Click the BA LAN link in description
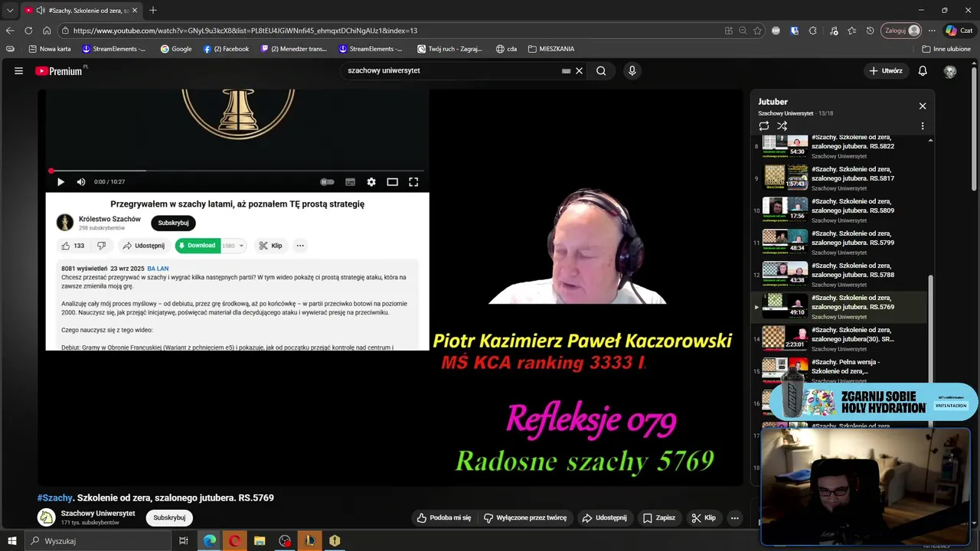Image resolution: width=980 pixels, height=551 pixels. click(158, 269)
